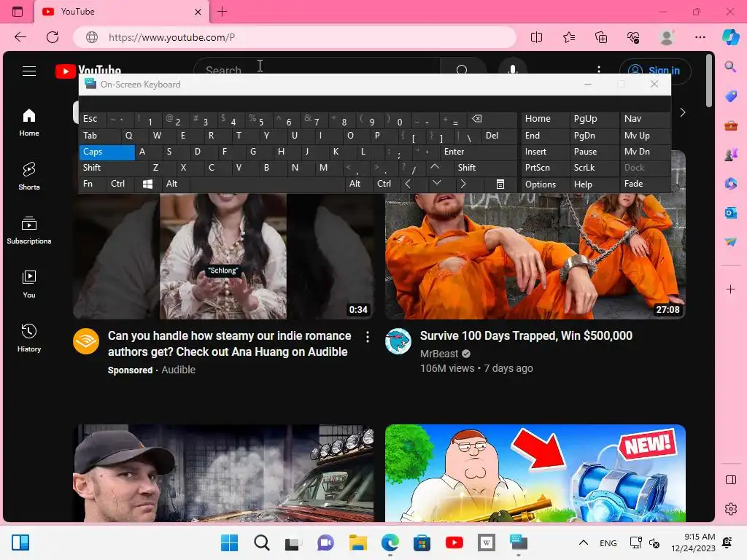
Task: Toggle Fade on On-Screen Keyboard
Action: (x=645, y=184)
